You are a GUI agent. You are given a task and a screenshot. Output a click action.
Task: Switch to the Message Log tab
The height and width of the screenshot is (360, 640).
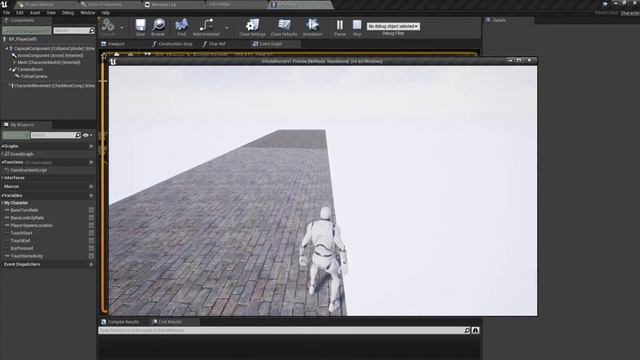(x=163, y=4)
